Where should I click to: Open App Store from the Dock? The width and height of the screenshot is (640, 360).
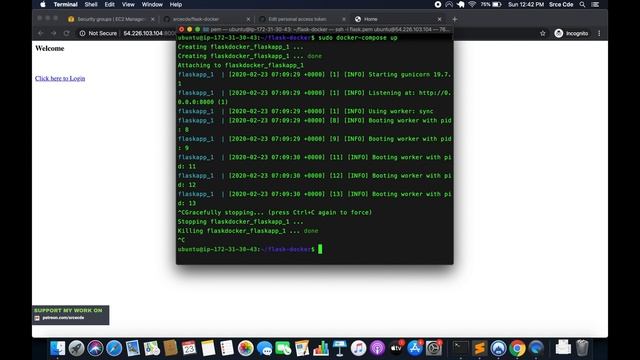tap(415, 348)
